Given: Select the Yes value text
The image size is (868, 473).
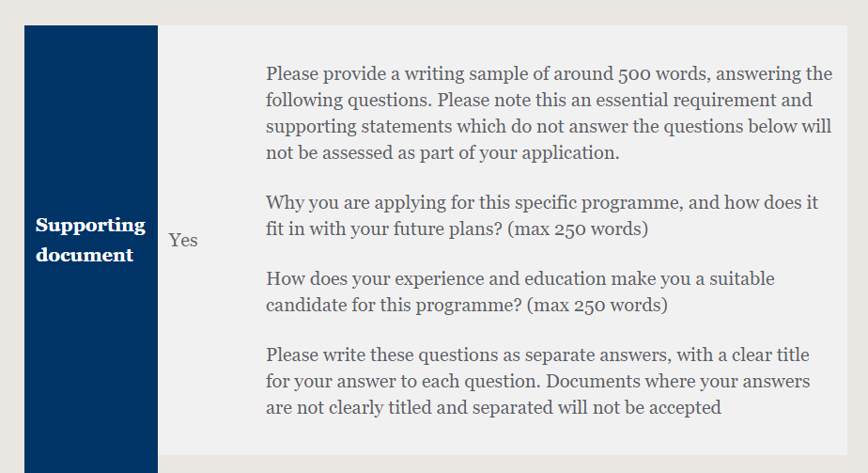Looking at the screenshot, I should pos(183,241).
